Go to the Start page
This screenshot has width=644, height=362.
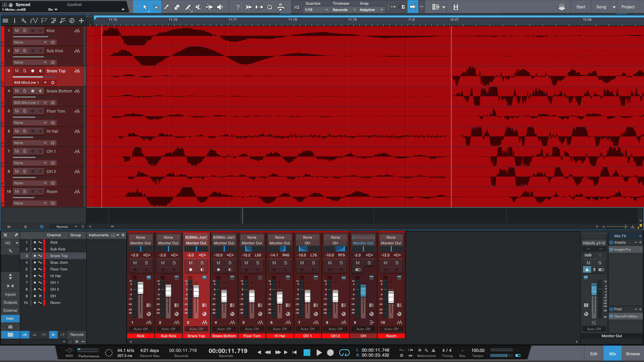pyautogui.click(x=581, y=7)
